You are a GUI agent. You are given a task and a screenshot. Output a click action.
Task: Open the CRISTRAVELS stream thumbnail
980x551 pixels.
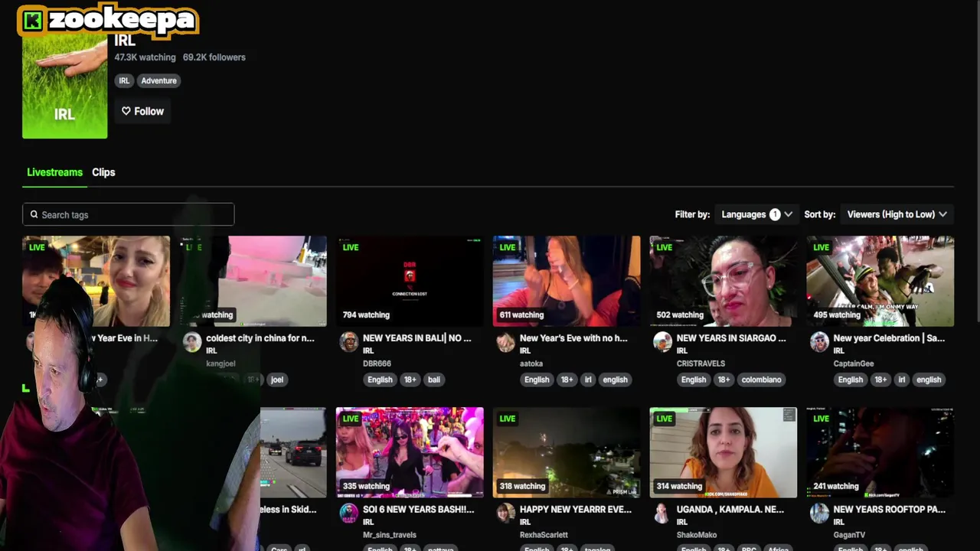[x=724, y=281]
